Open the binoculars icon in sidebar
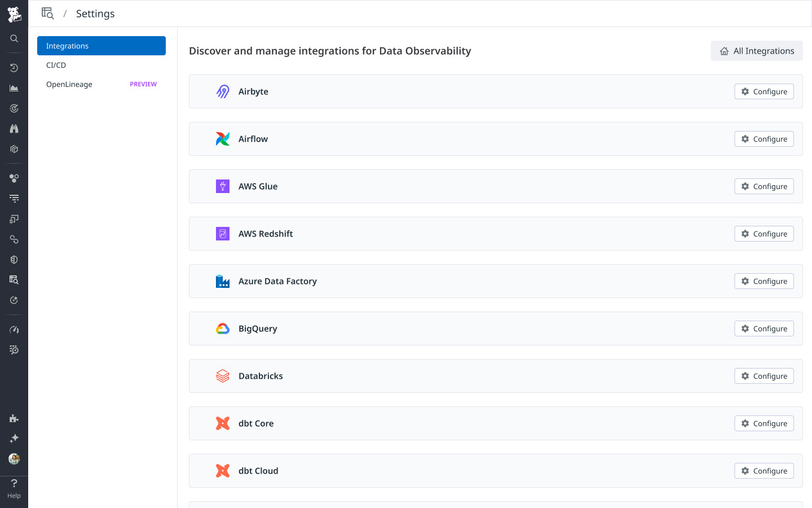The height and width of the screenshot is (508, 812). [x=14, y=129]
